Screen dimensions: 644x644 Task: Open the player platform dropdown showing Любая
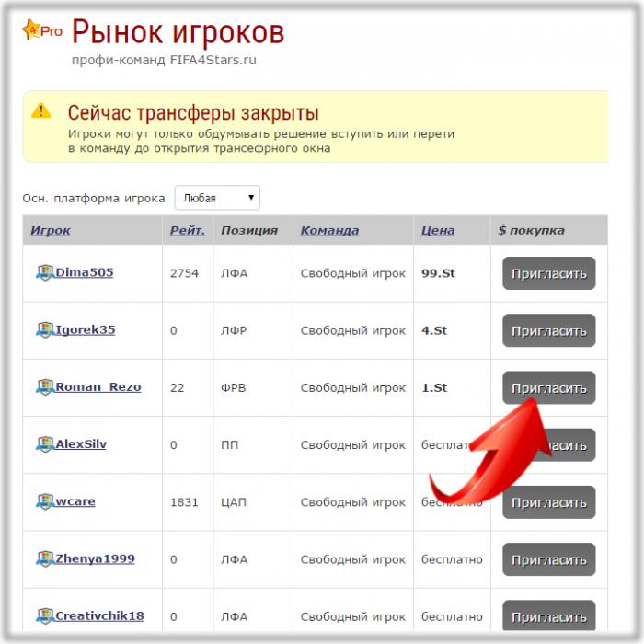click(x=217, y=198)
